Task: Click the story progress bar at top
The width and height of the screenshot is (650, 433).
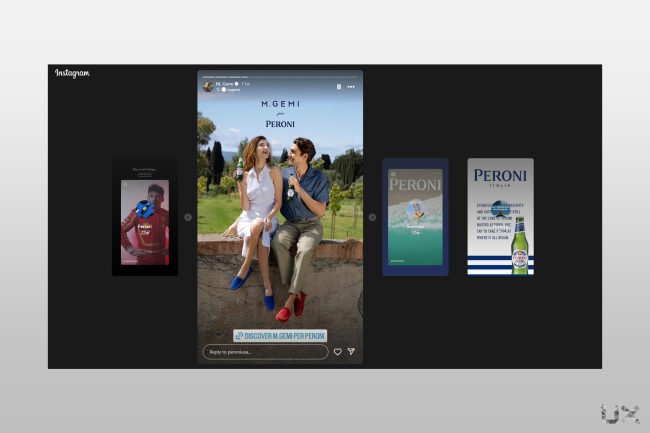Action: coord(280,76)
